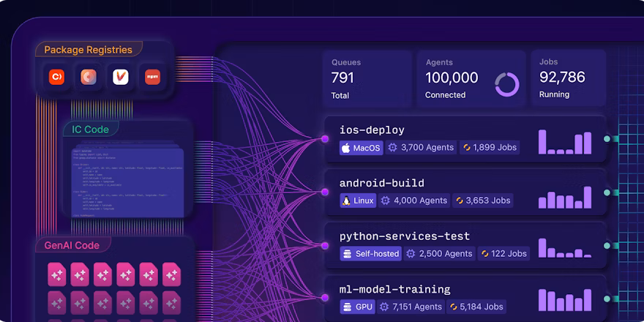Screen dimensions: 644x322
Task: Click the 2,500 Agents label
Action: pos(446,254)
